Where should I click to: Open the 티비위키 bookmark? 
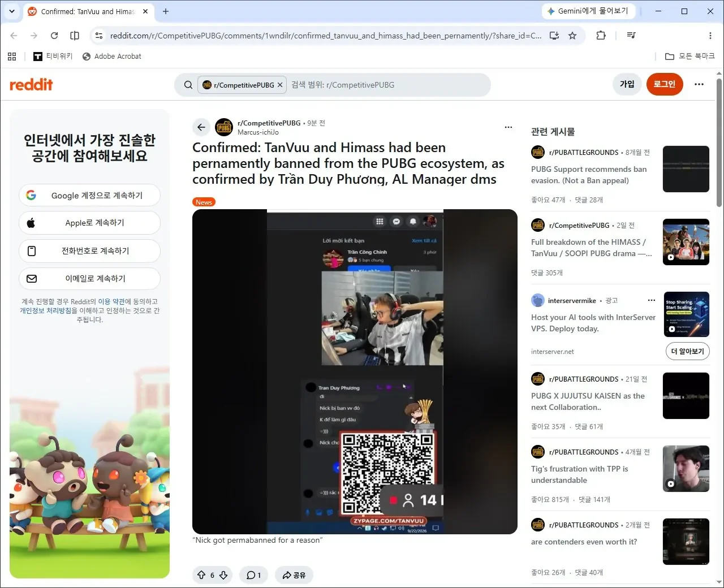pos(53,57)
